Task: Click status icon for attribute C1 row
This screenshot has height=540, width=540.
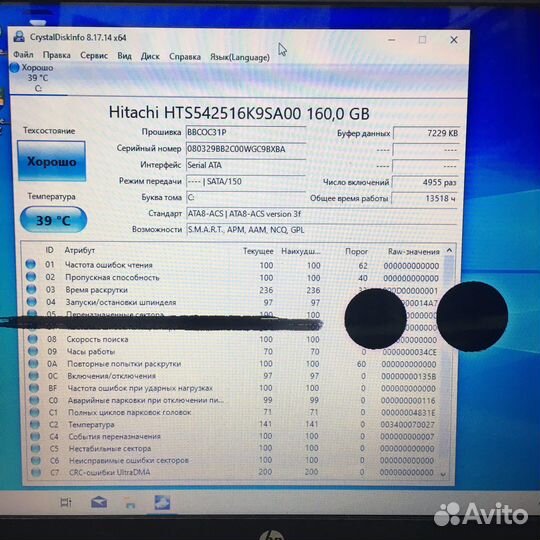Action: pos(35,412)
